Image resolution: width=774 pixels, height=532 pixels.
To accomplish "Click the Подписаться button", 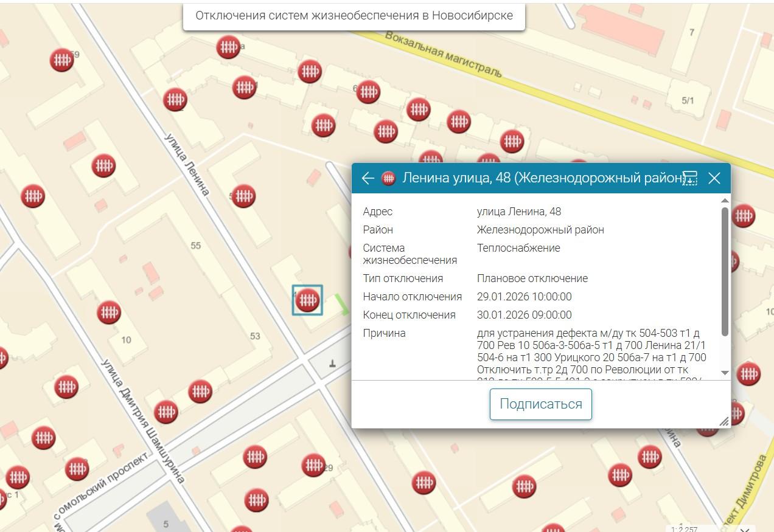I will click(x=540, y=404).
